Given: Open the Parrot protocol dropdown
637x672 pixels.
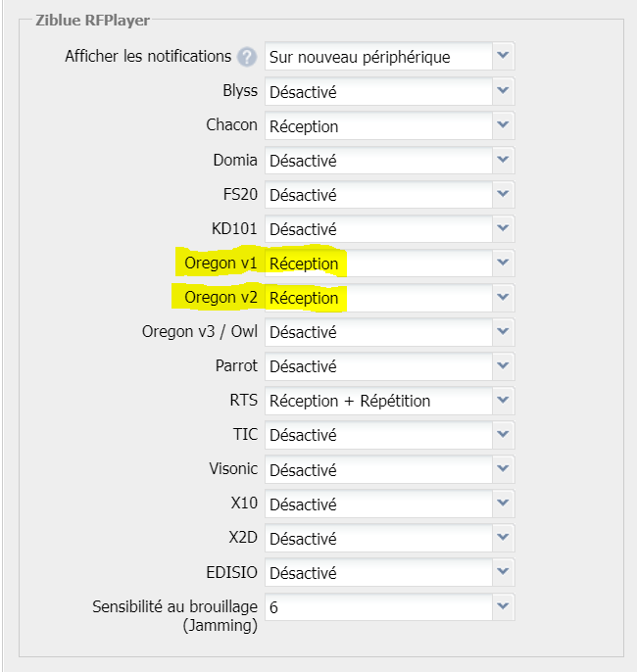Looking at the screenshot, I should [503, 365].
